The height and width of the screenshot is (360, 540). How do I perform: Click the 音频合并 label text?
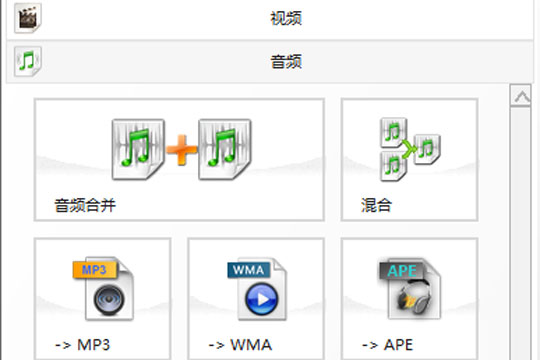tap(85, 205)
